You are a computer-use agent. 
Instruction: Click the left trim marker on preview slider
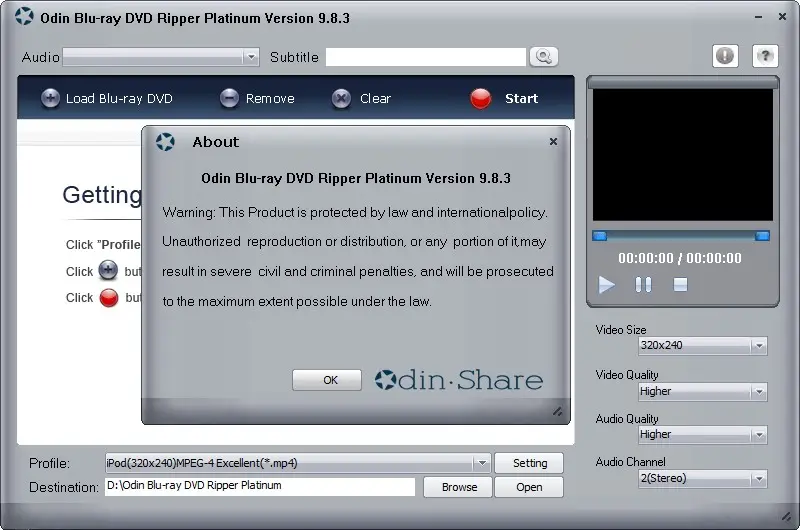[599, 236]
